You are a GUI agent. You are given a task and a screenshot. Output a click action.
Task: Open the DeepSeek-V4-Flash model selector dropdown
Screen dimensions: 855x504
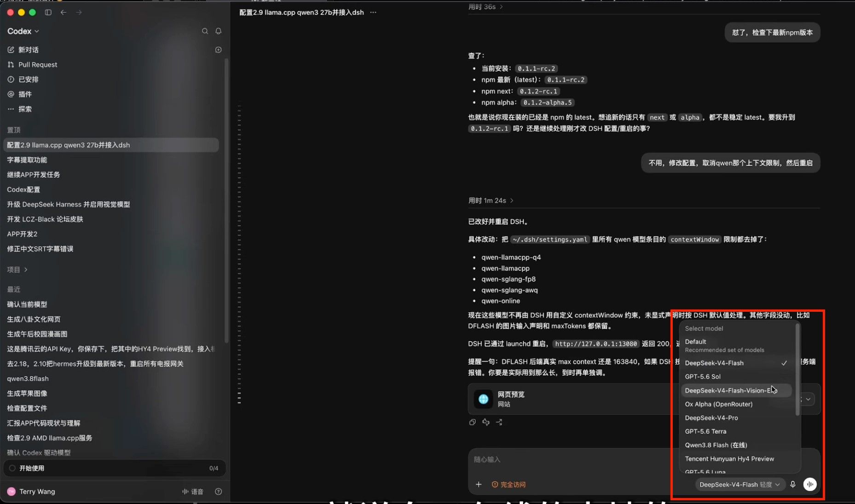739,484
